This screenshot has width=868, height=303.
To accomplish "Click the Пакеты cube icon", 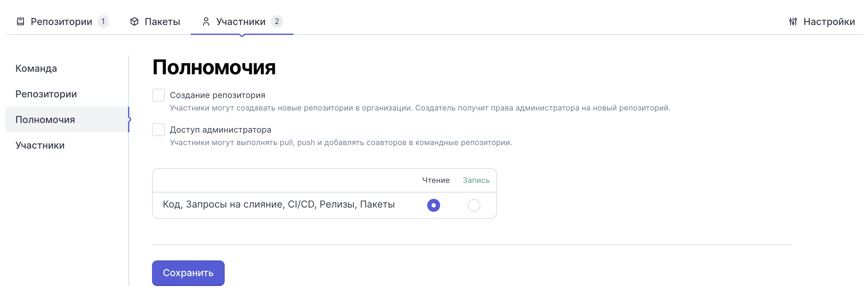I will click(x=134, y=21).
